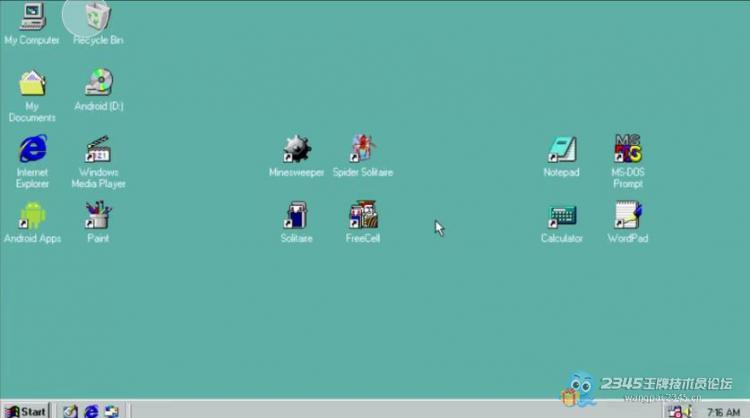
Task: Open the MS-DOS Prompt shortcut
Action: click(x=628, y=149)
